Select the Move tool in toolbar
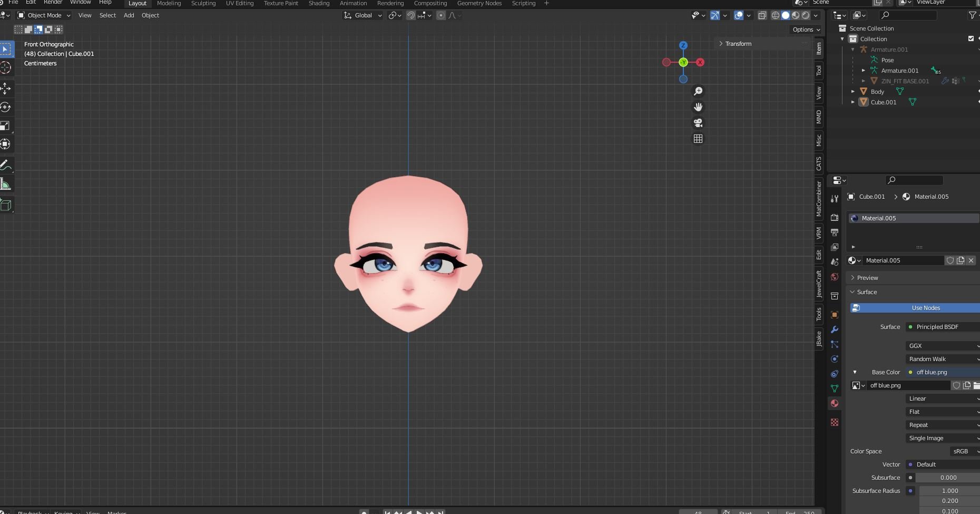Screen dimensions: 980x514 (5, 88)
